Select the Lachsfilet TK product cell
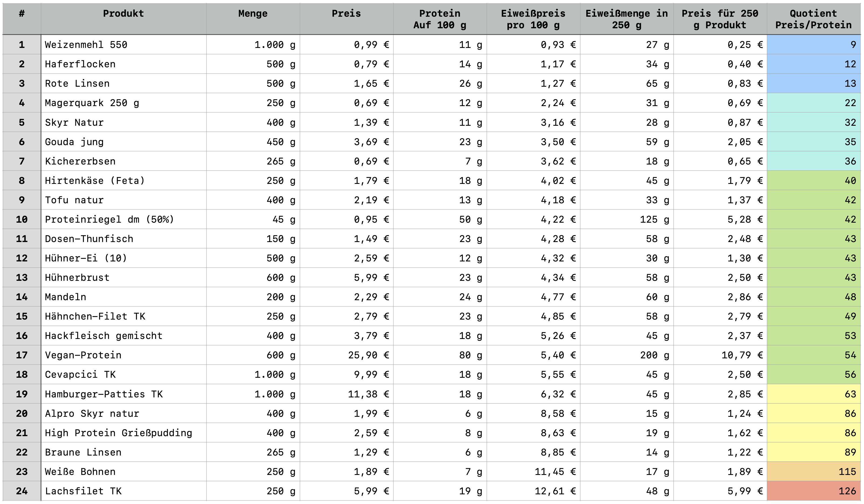864x504 pixels. [124, 491]
